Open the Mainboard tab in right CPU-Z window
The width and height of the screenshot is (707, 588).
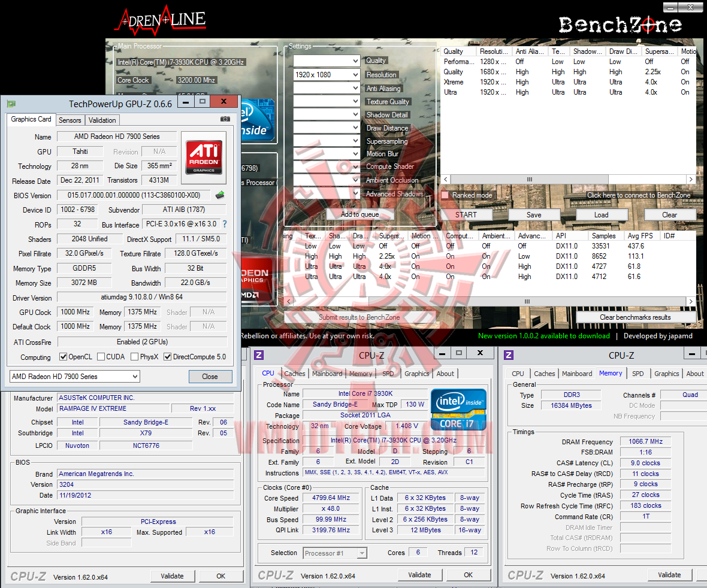[x=577, y=374]
